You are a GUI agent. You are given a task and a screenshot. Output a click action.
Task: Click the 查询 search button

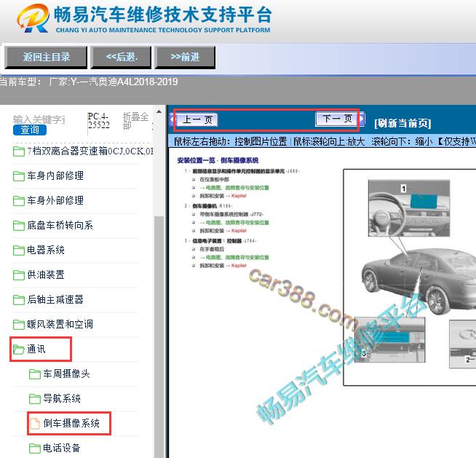click(30, 130)
